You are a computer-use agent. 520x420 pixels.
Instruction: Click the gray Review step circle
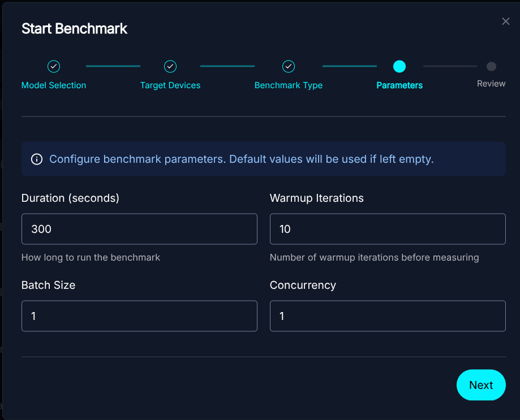point(491,67)
